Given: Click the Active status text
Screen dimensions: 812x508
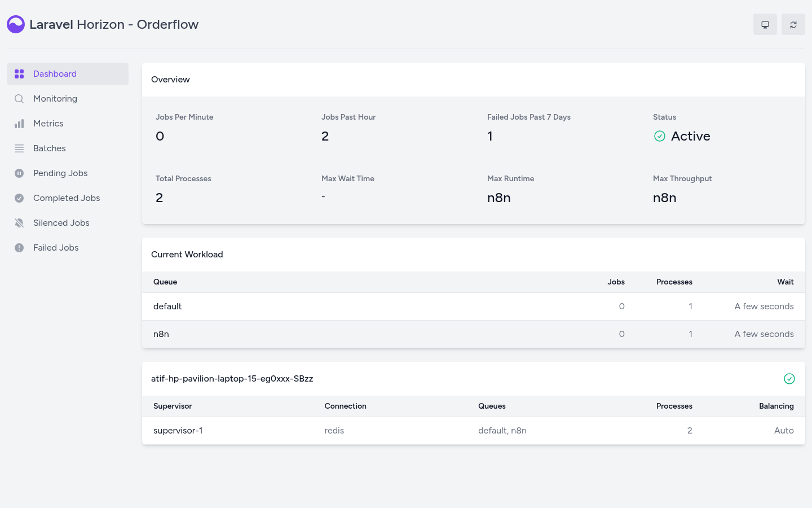Looking at the screenshot, I should 691,136.
